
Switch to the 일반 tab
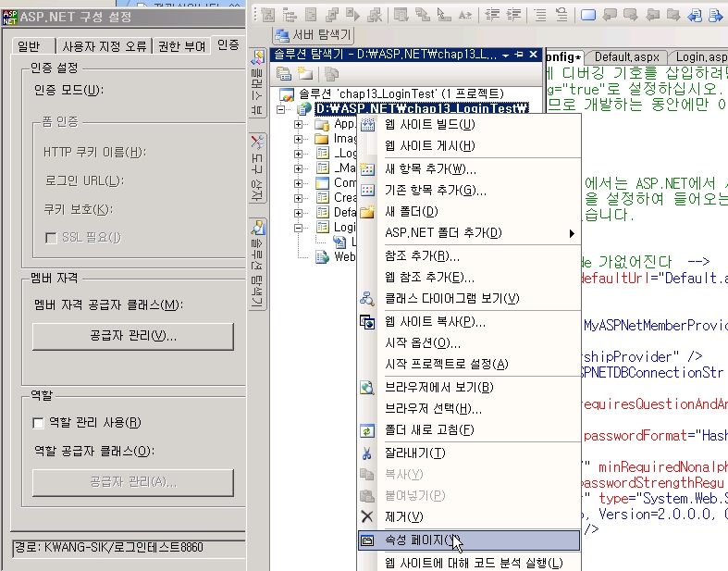(x=32, y=45)
